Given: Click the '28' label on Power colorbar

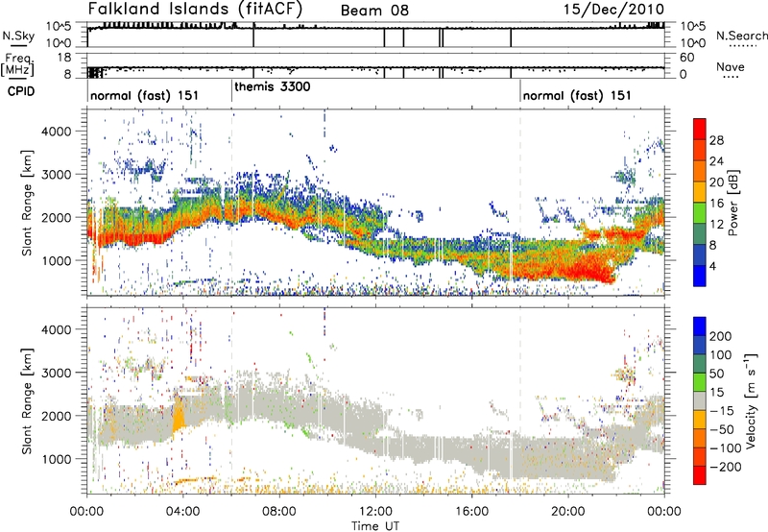Looking at the screenshot, I should pos(716,140).
